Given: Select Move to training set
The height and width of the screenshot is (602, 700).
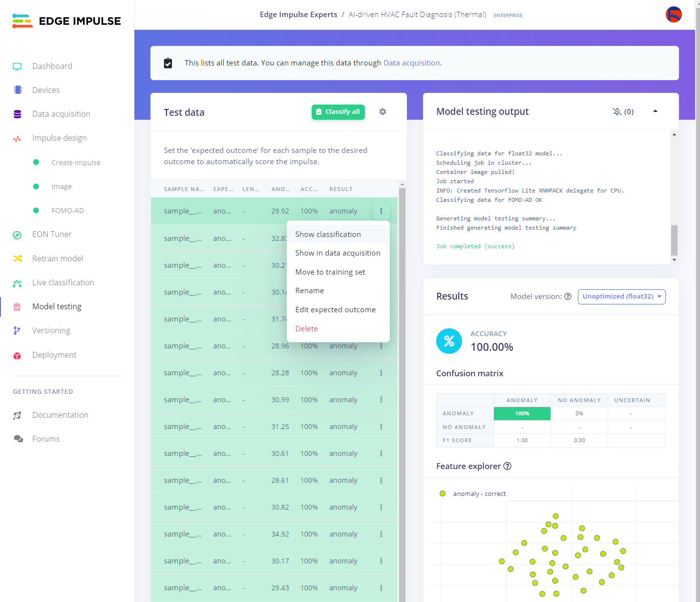Looking at the screenshot, I should pos(330,272).
